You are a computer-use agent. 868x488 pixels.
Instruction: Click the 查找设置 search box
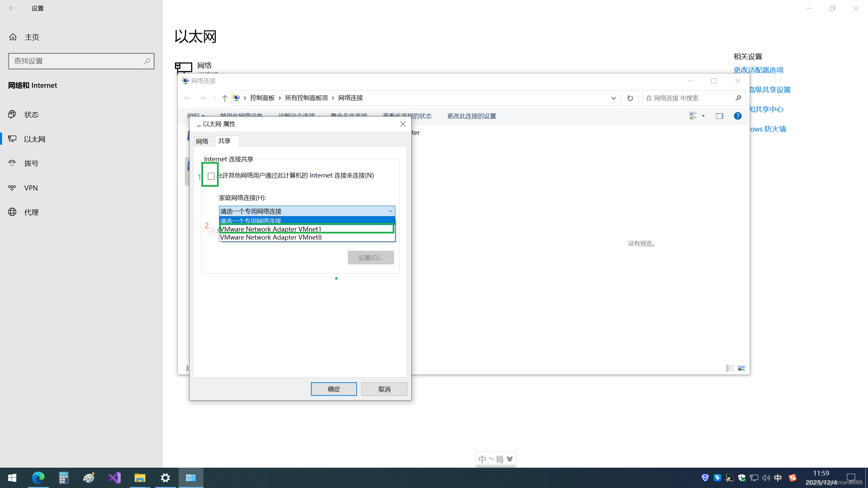81,61
